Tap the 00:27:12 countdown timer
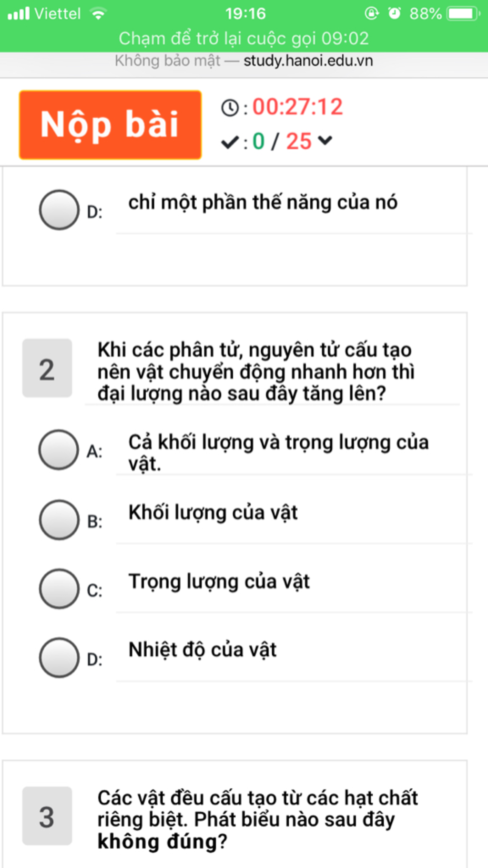 297,107
